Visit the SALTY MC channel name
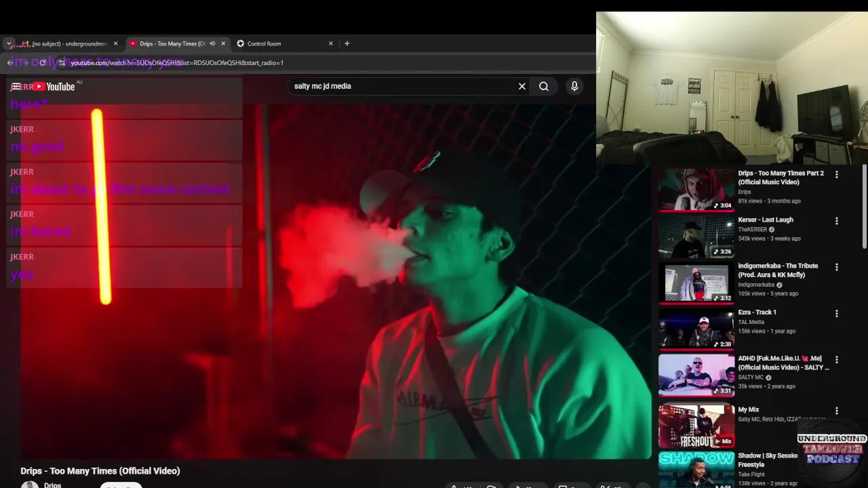 pos(751,378)
